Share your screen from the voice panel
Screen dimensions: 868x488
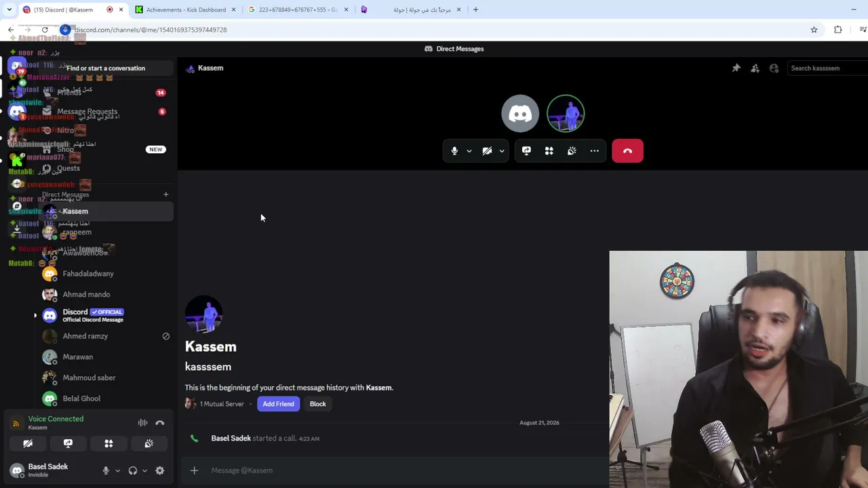click(68, 443)
